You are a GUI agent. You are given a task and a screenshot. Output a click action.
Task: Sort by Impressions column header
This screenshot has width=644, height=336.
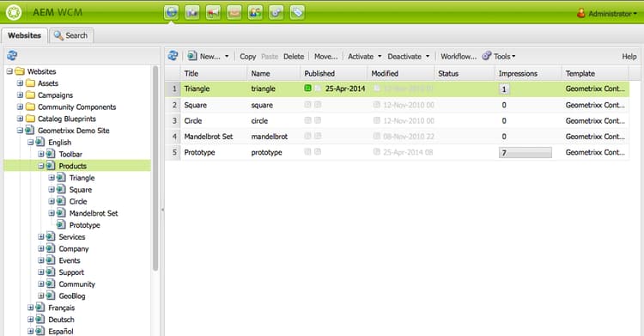click(528, 73)
